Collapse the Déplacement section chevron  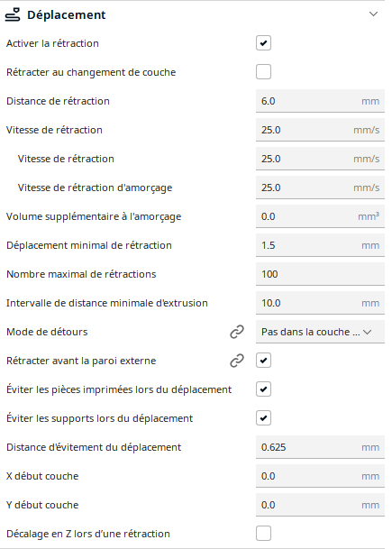[x=373, y=14]
